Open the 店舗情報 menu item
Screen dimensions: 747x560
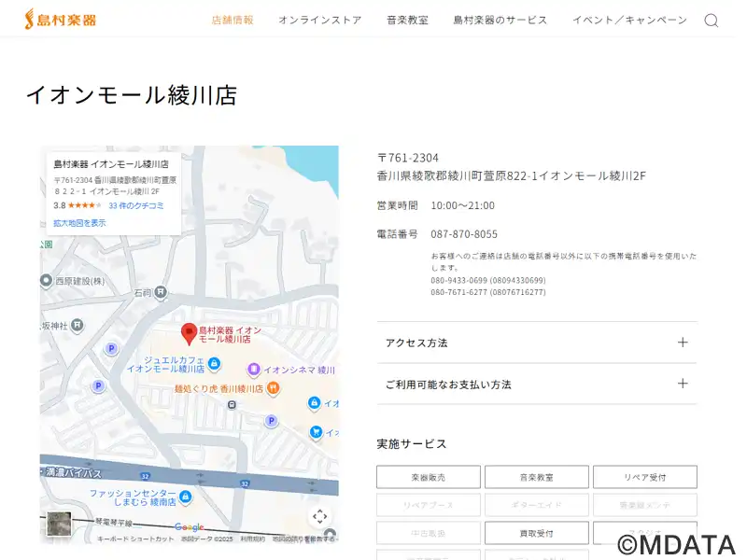[x=233, y=20]
